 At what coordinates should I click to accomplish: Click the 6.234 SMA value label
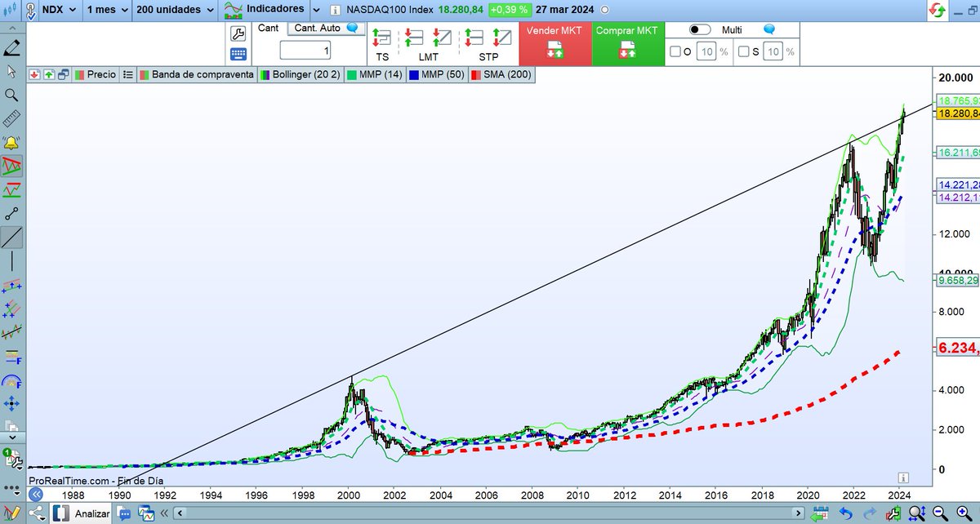957,347
